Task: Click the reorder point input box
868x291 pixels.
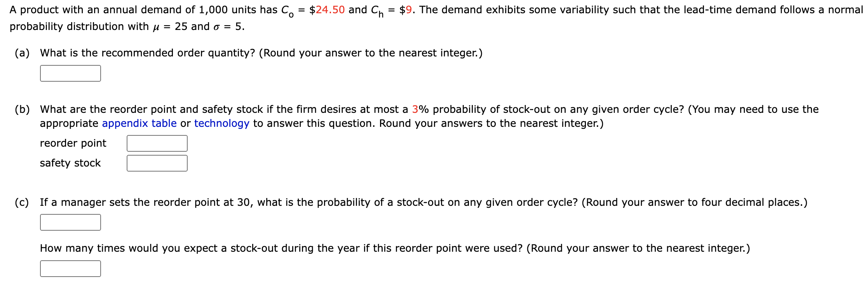Action: (x=157, y=143)
